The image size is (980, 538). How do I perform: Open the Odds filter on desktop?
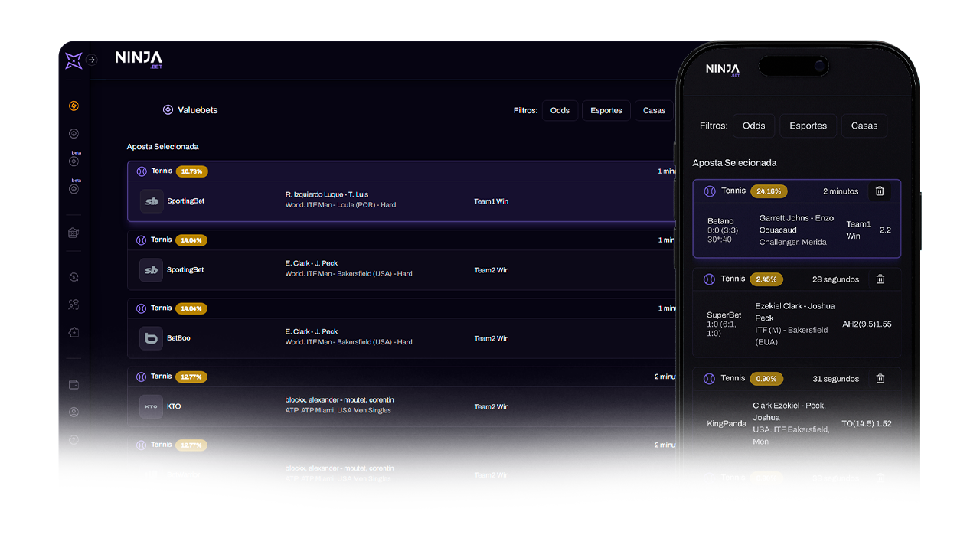tap(560, 110)
